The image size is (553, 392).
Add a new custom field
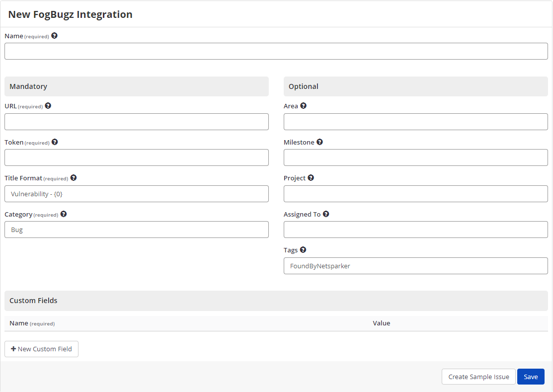(41, 349)
